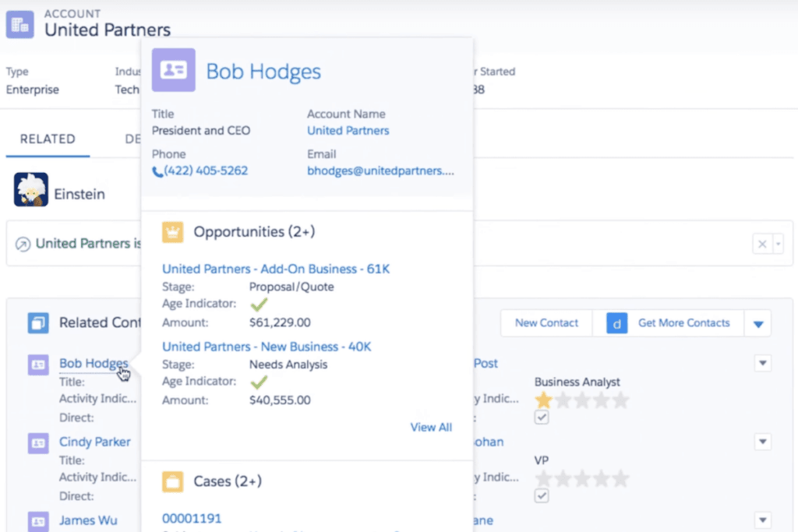Click the phone icon next to (422) 405-5262

[157, 172]
